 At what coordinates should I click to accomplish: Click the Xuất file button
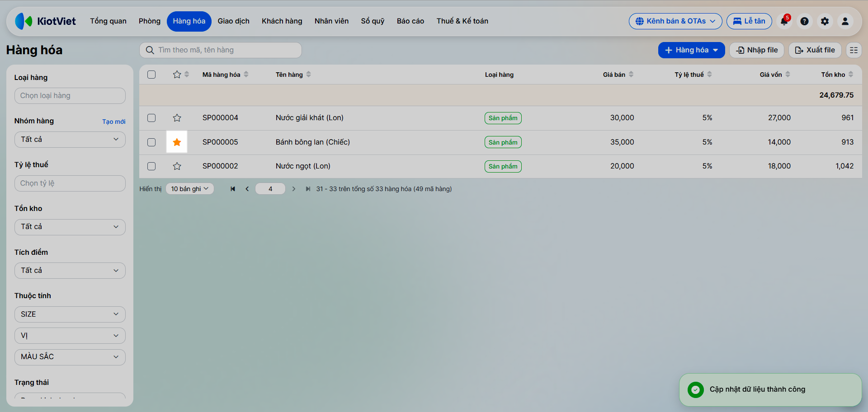815,50
